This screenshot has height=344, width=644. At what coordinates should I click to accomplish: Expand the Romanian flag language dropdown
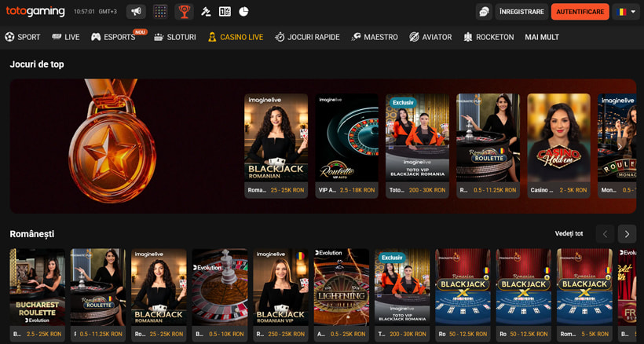coord(626,12)
